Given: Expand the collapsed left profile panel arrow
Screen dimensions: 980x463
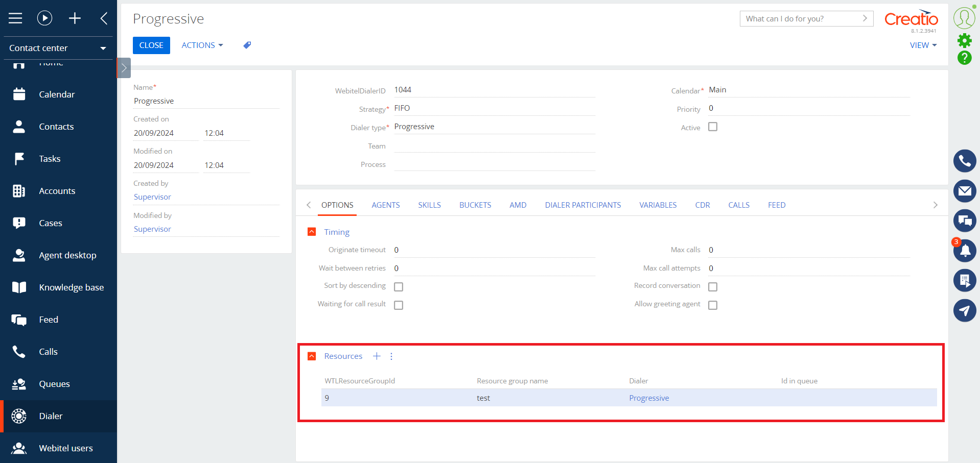Looking at the screenshot, I should point(124,68).
